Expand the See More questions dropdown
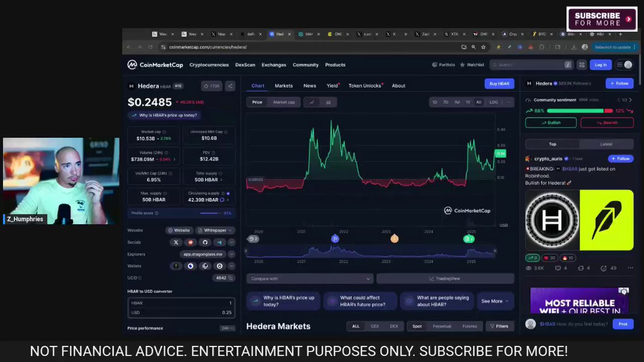Viewport: 644px width, 362px height. [495, 301]
